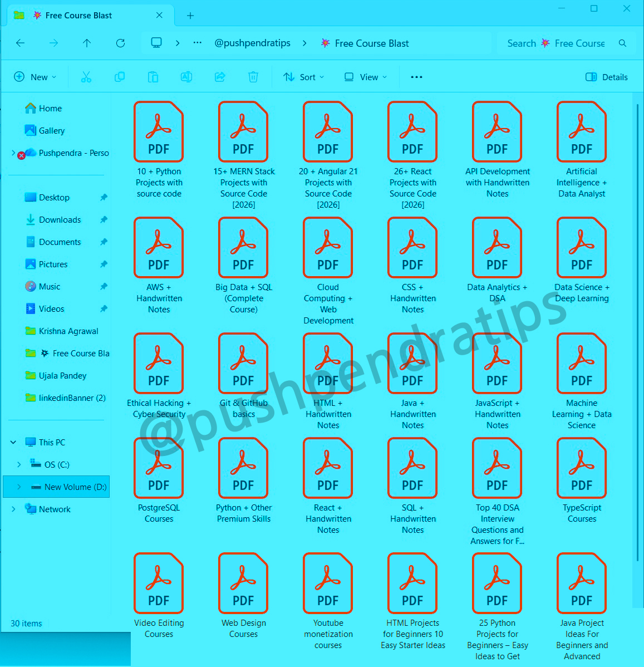Select Big Data + SQL PDF
The height and width of the screenshot is (667, 644).
(x=244, y=266)
